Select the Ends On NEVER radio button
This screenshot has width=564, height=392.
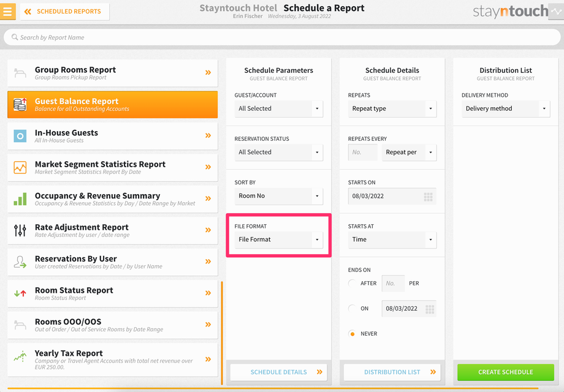[352, 334]
